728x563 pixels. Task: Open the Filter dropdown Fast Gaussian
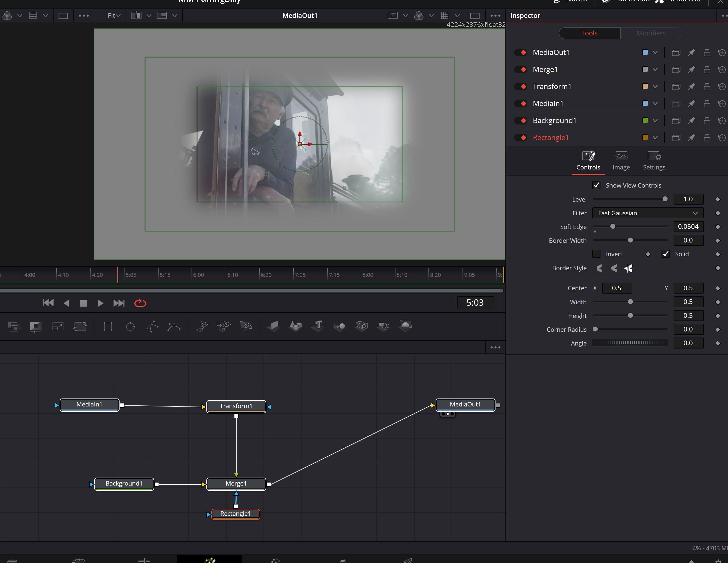648,213
